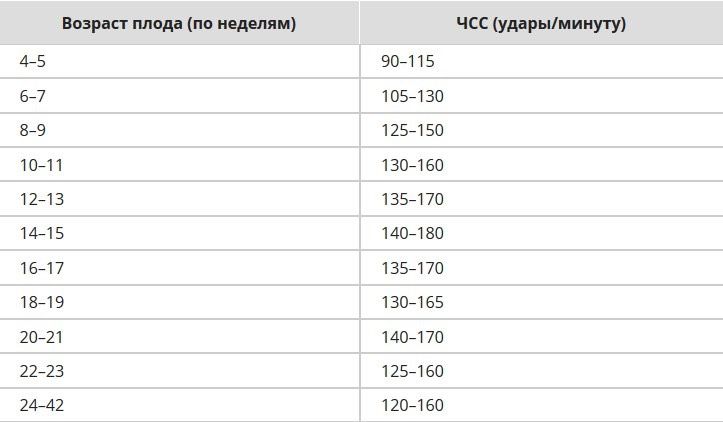Click the "Возраст плода (по неделям)" column header

pyautogui.click(x=179, y=23)
